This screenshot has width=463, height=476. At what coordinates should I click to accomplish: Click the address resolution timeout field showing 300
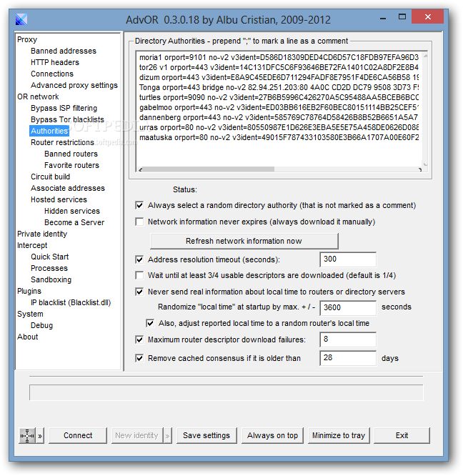(x=348, y=259)
